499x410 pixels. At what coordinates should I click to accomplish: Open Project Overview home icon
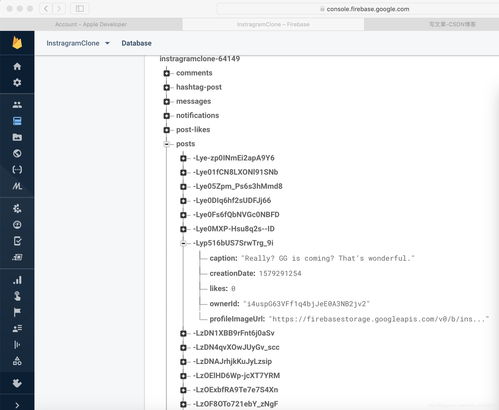pos(17,66)
